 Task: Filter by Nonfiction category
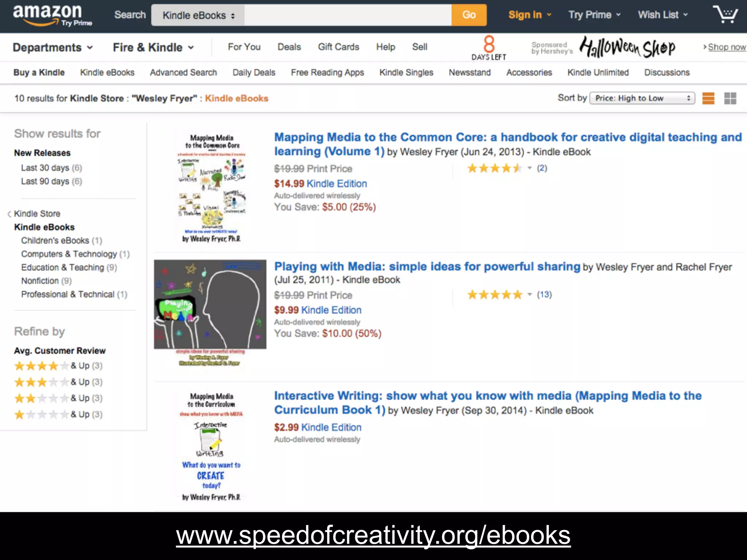pos(46,281)
